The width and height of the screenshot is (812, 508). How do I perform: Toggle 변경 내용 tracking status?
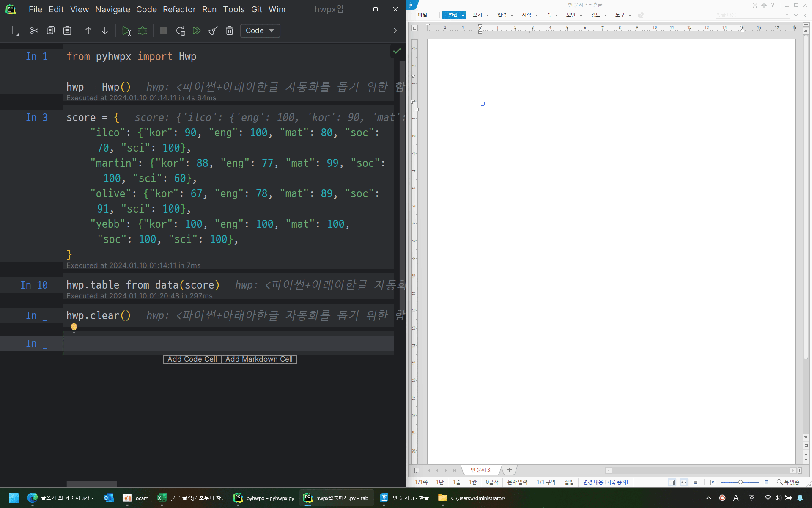(605, 482)
